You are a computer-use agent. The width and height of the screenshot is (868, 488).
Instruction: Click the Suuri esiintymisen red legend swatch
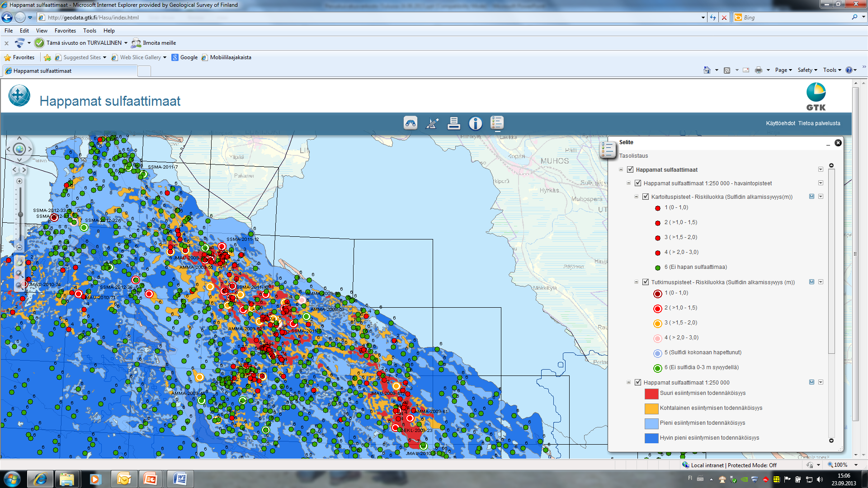651,394
